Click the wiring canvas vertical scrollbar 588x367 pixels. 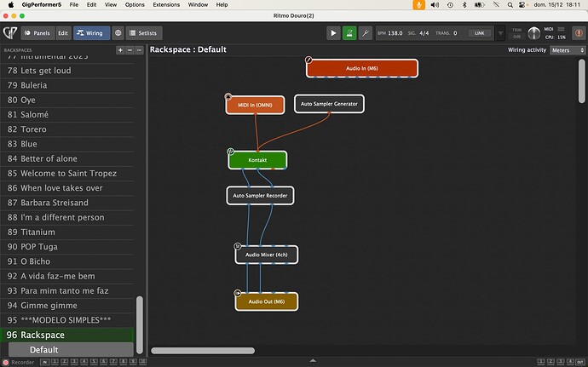(581, 81)
